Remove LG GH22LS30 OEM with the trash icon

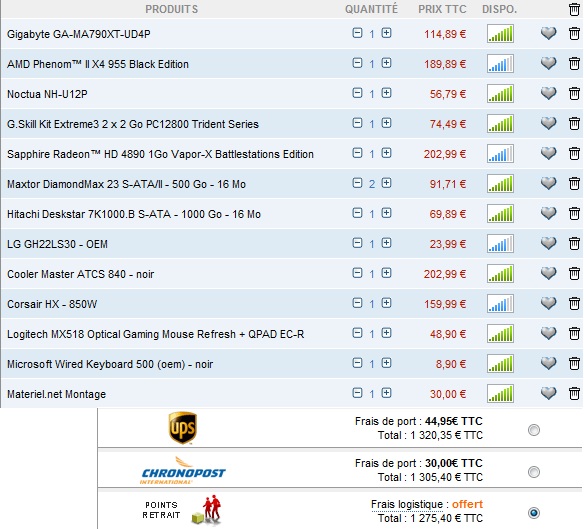tap(574, 244)
